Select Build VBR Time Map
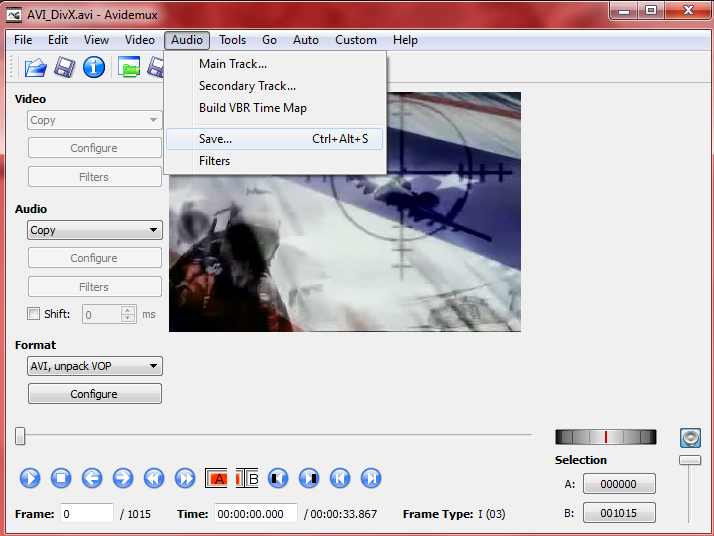Viewport: 714px width, 536px height. point(275,108)
